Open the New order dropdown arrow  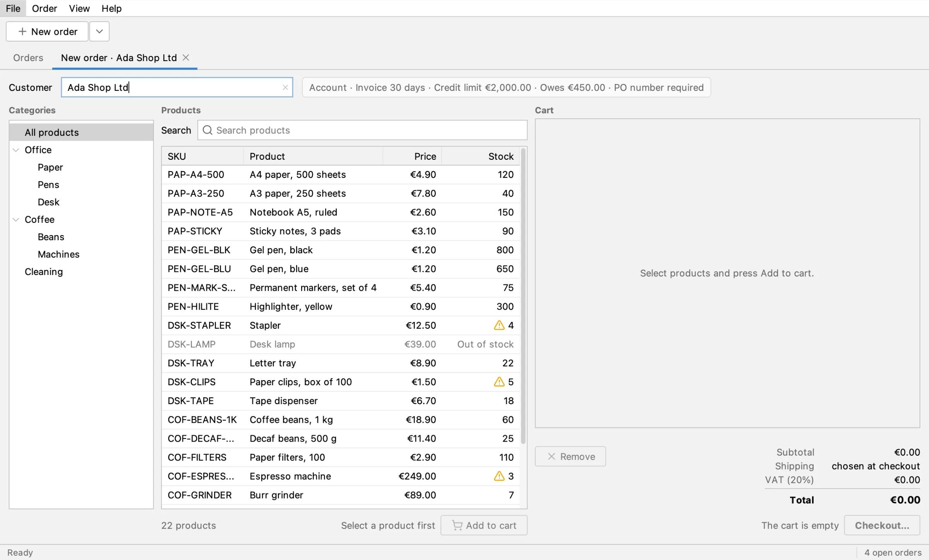[x=99, y=31]
